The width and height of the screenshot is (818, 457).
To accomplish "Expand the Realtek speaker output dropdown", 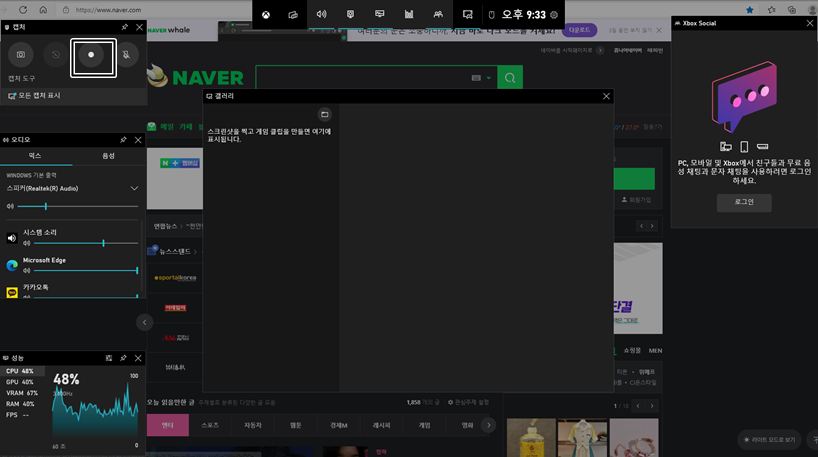I will [x=134, y=188].
